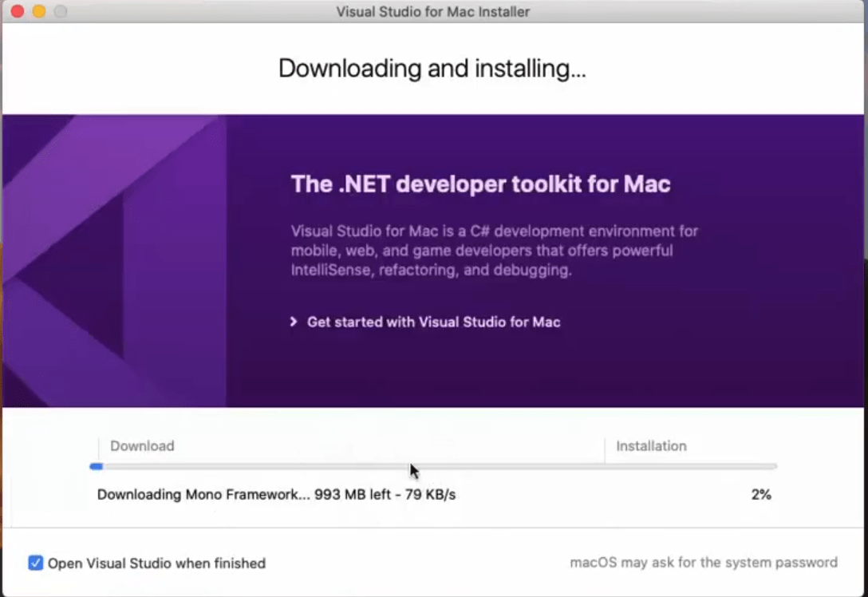Click the Downloading and installing heading

[x=432, y=69]
